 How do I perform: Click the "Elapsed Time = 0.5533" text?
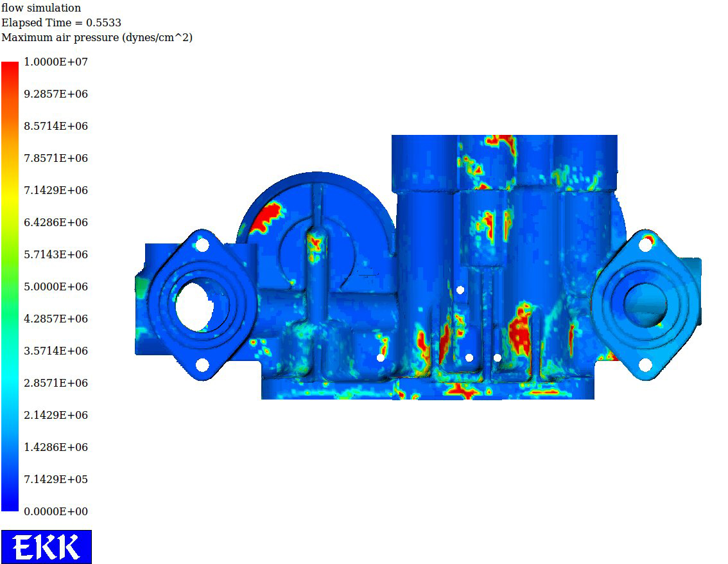click(x=61, y=22)
